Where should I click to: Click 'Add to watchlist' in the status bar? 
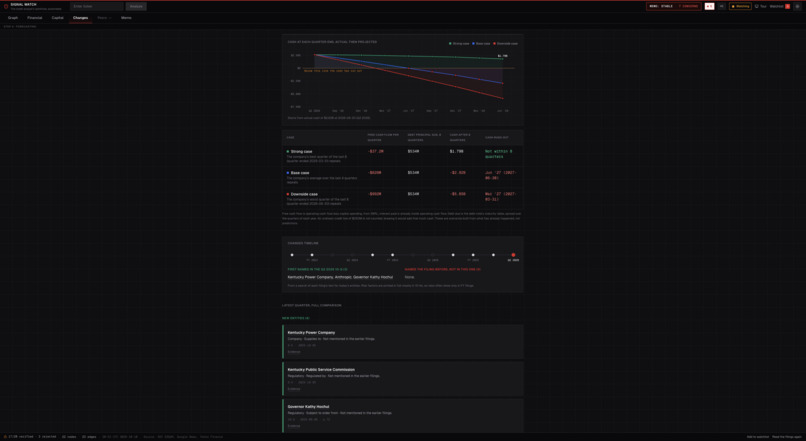pos(758,437)
